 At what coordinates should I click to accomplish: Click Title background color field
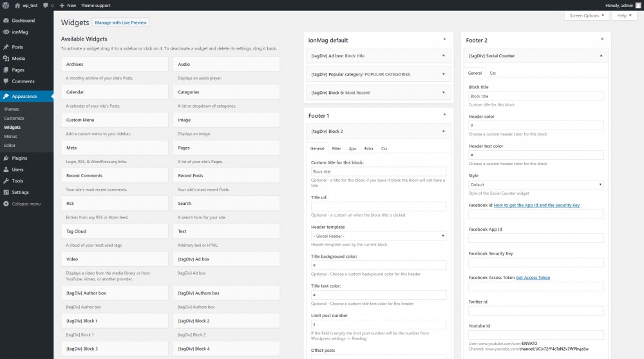pyautogui.click(x=379, y=266)
